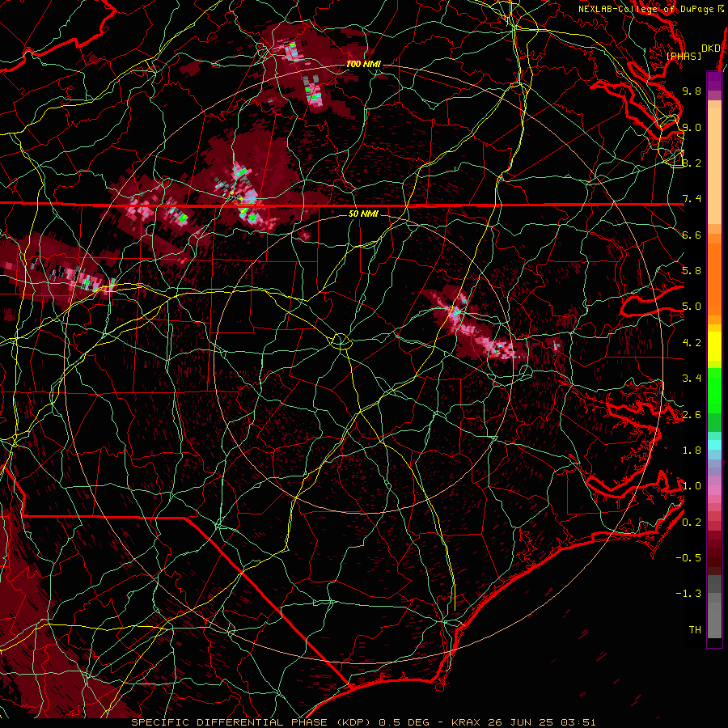Click the "0.2" legend value
The image size is (728, 728).
coord(692,523)
